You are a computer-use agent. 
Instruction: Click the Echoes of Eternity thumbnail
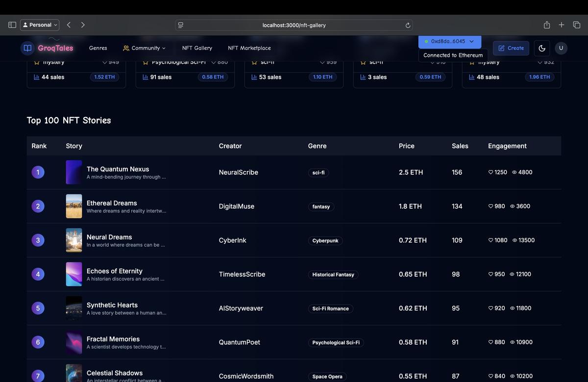[73, 274]
